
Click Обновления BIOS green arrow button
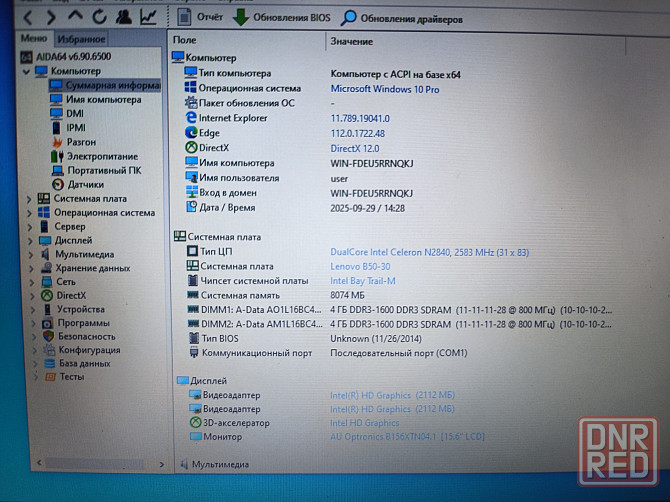coord(282,18)
